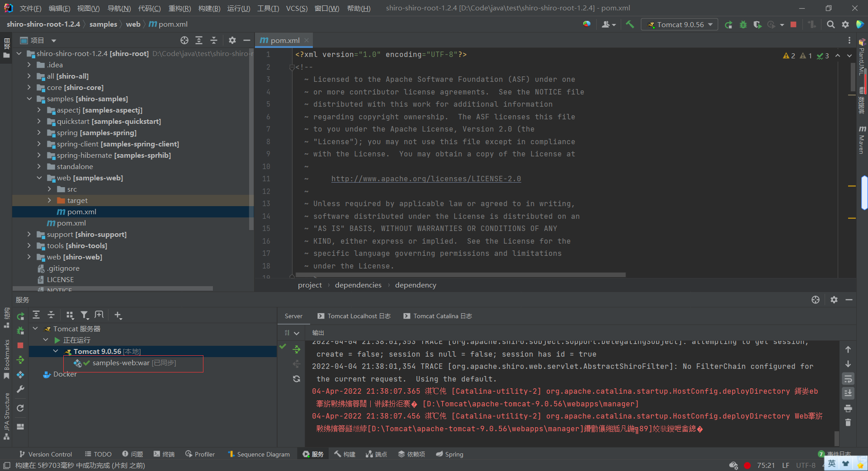Open editor tabs more options menu
Viewport: 868px width, 471px height.
pyautogui.click(x=849, y=40)
